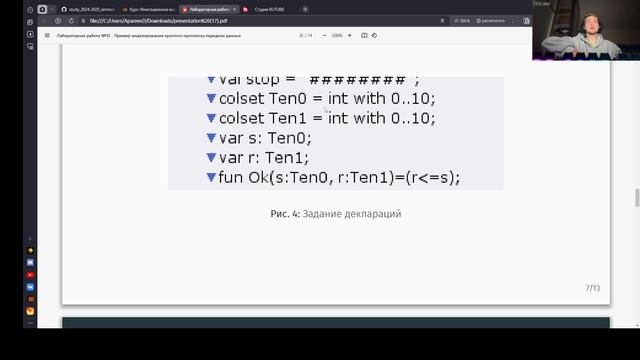Reload the page in the browser
Image resolution: width=640 pixels, height=360 pixels.
coord(71,21)
